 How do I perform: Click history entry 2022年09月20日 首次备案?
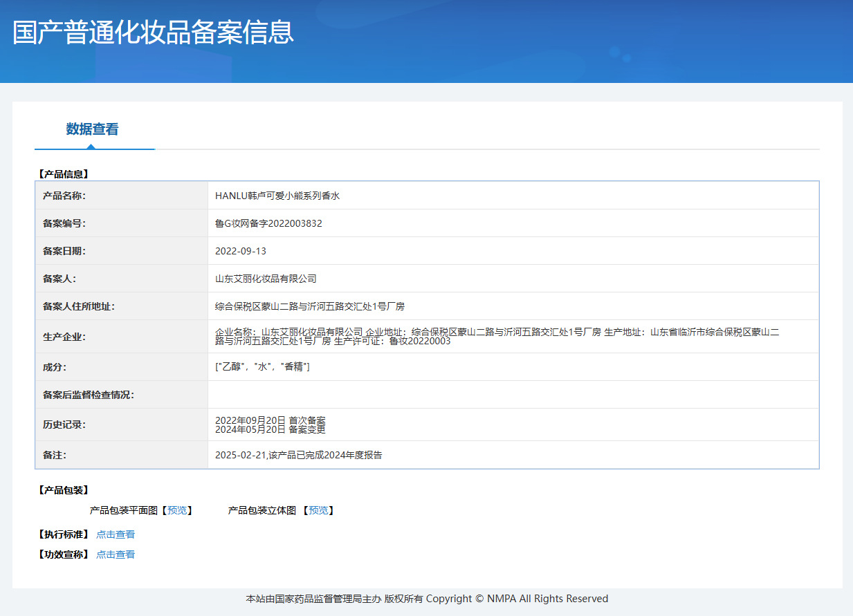click(x=270, y=420)
